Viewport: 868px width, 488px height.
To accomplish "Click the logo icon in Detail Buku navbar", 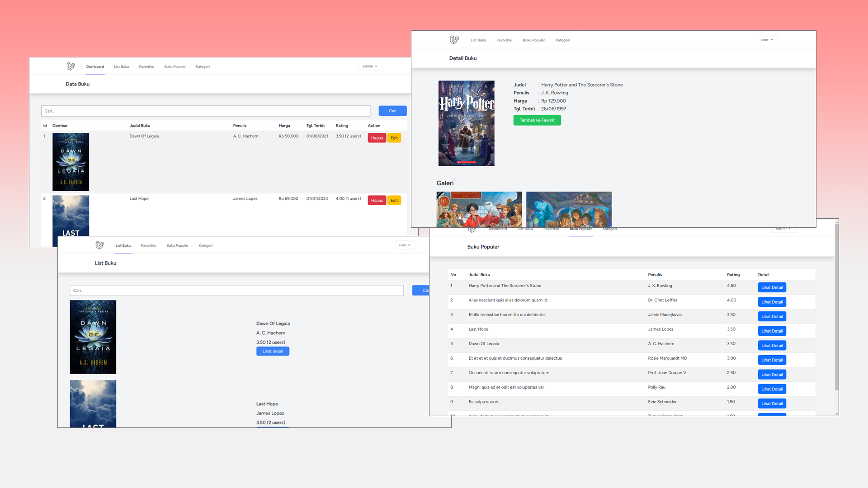I will click(454, 40).
